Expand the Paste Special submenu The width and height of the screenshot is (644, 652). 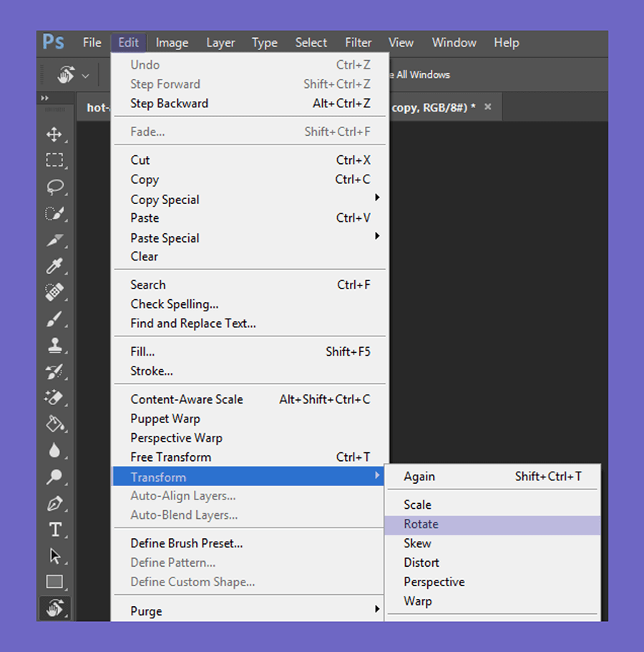coord(250,238)
